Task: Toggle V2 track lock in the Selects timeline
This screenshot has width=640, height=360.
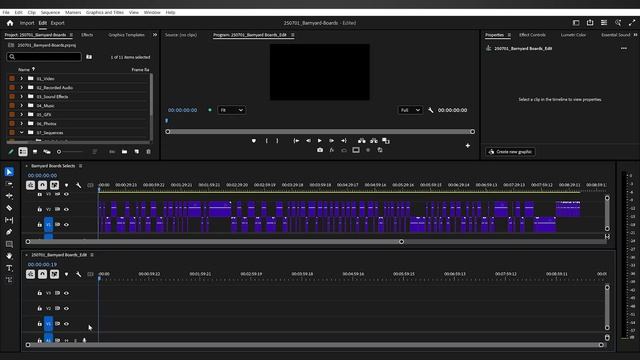Action: coord(40,209)
